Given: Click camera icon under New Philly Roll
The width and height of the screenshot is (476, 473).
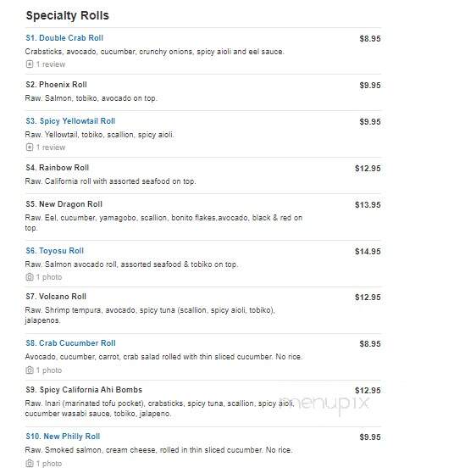Looking at the screenshot, I should tap(30, 464).
